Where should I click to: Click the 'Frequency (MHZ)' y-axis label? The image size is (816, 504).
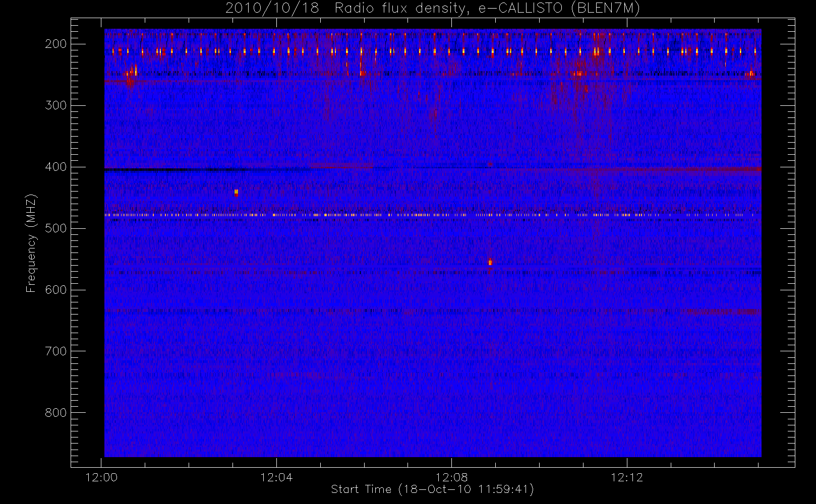tap(31, 243)
